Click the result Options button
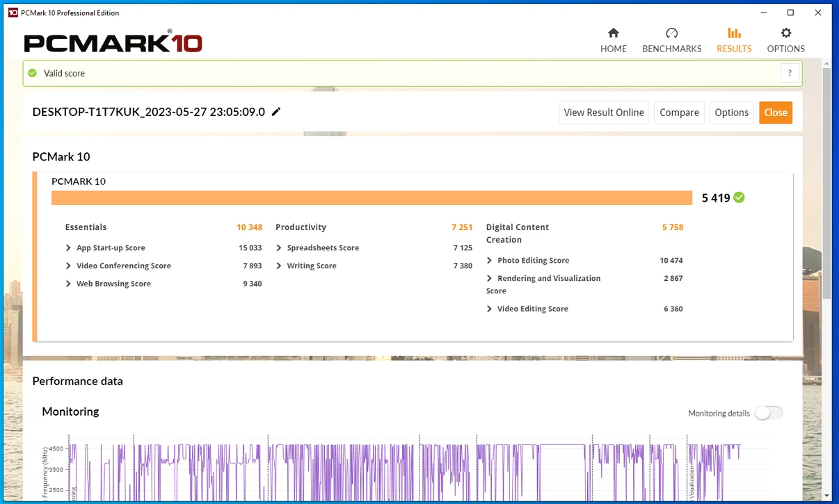 tap(732, 113)
